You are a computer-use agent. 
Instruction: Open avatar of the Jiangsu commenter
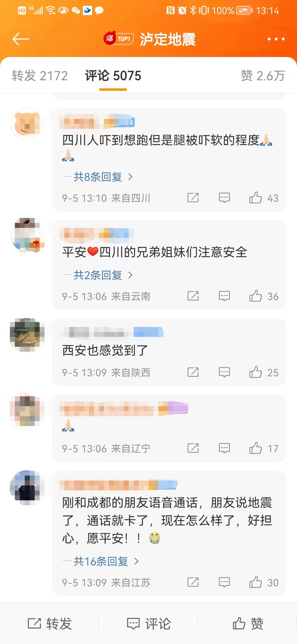[x=27, y=488]
